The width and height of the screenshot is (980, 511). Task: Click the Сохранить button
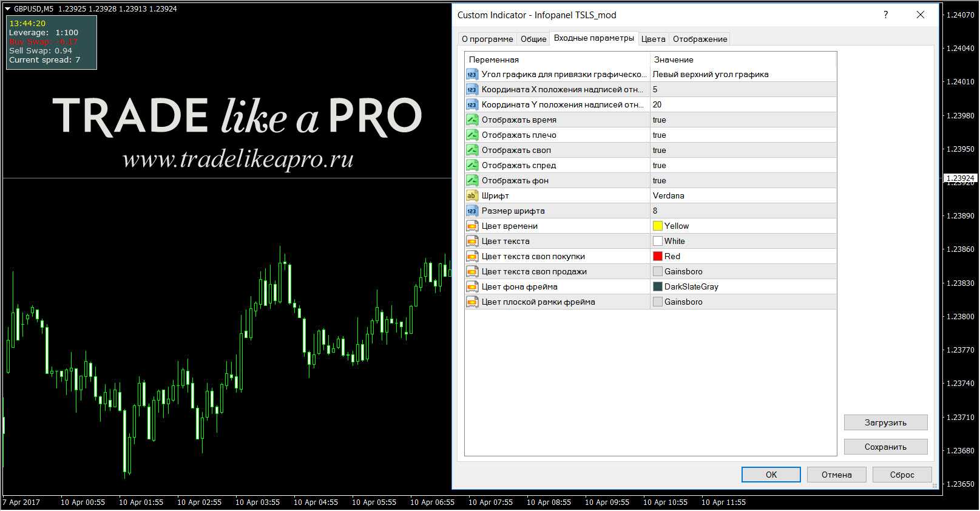point(885,447)
